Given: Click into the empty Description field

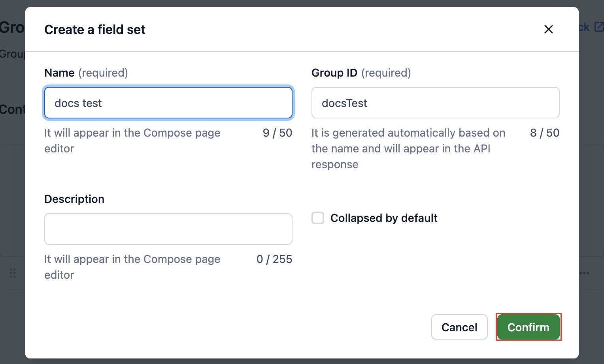Looking at the screenshot, I should click(x=168, y=229).
